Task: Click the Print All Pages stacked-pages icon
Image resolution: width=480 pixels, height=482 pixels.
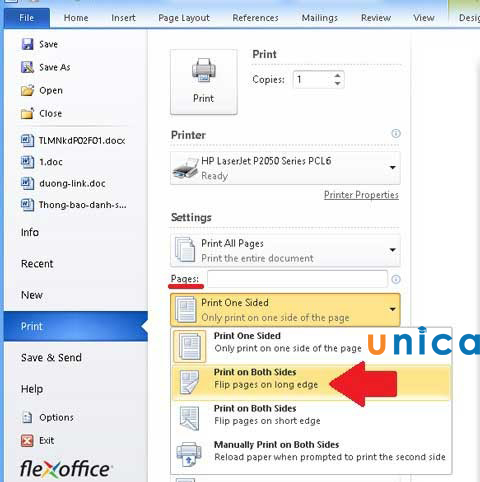Action: [x=185, y=250]
